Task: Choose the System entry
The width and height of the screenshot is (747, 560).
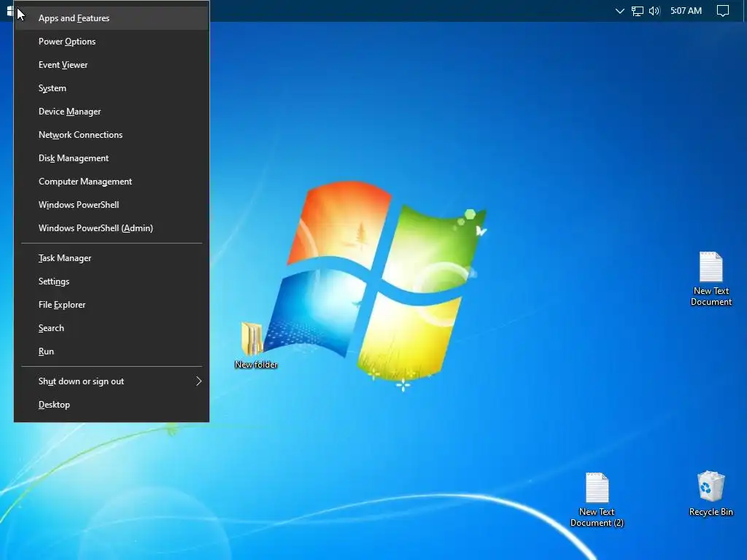Action: coord(112,88)
